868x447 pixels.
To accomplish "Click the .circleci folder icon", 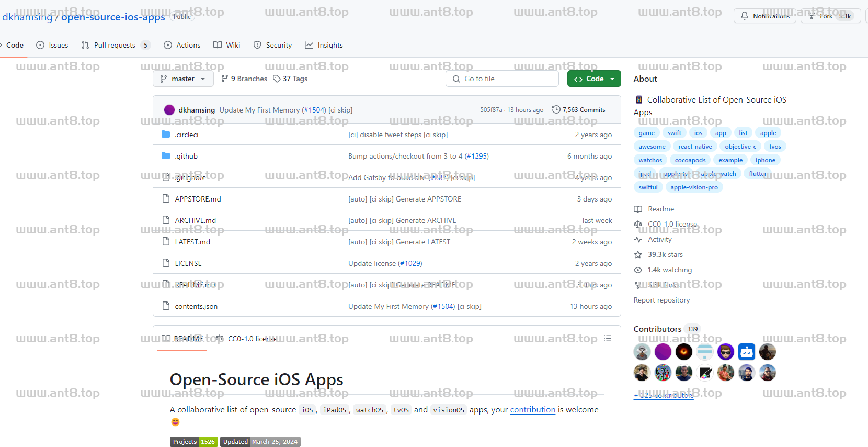I will coord(166,135).
